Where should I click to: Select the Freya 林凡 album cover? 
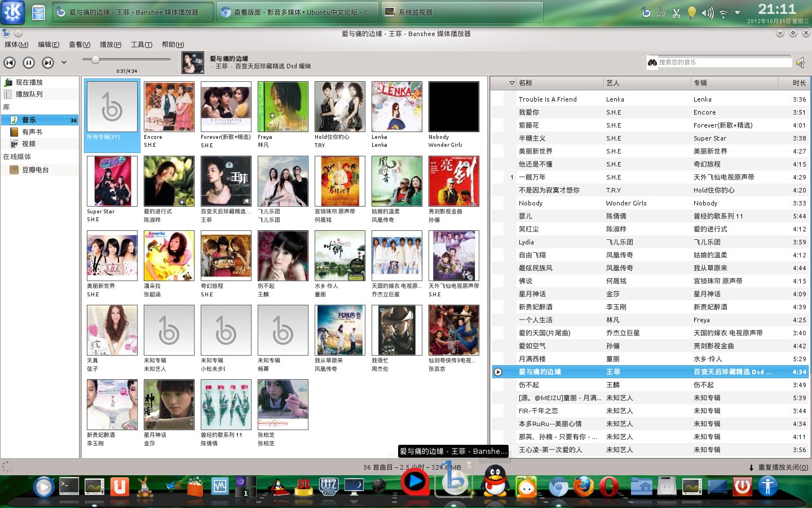[x=283, y=107]
